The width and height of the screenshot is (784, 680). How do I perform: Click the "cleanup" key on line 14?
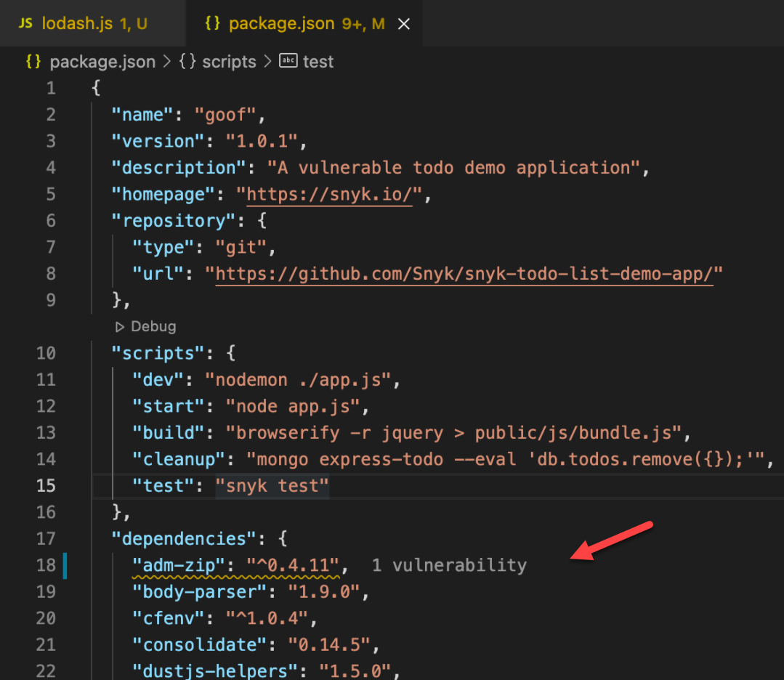coord(179,459)
